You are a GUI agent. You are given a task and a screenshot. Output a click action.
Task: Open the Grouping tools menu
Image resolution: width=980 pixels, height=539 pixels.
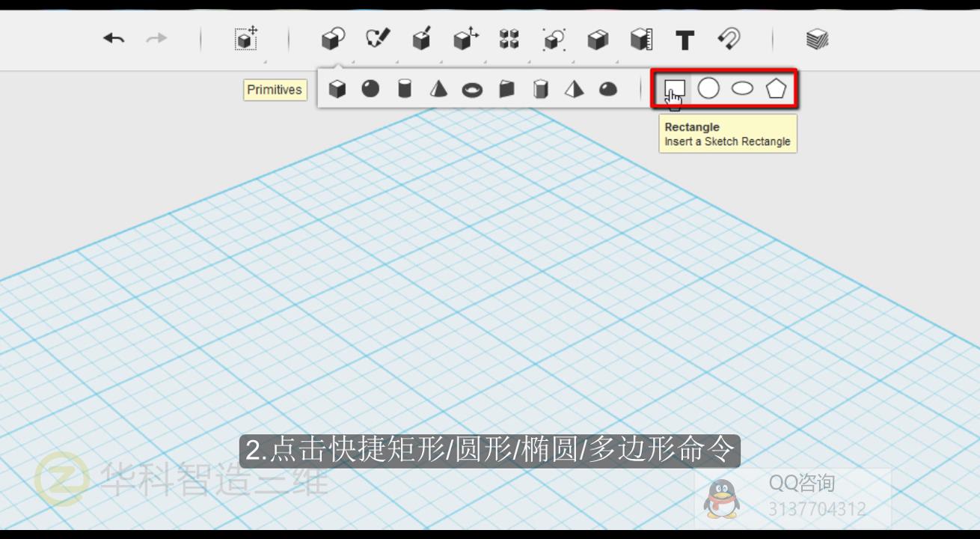[554, 39]
